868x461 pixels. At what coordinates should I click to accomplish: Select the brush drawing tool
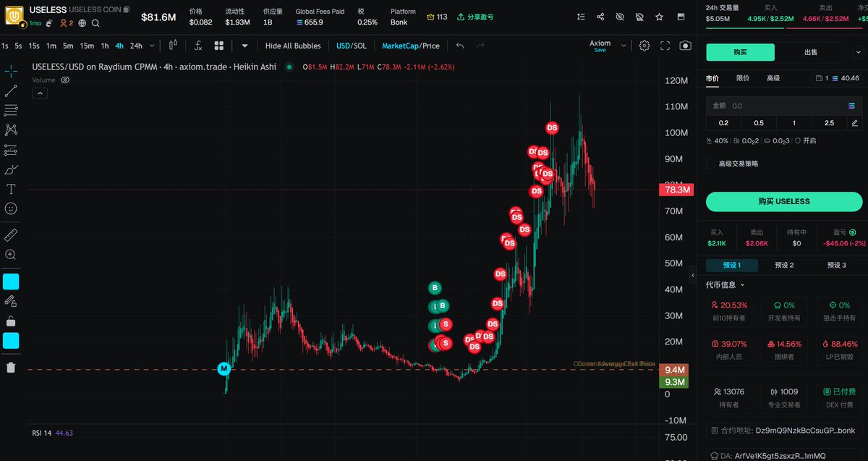[x=11, y=169]
